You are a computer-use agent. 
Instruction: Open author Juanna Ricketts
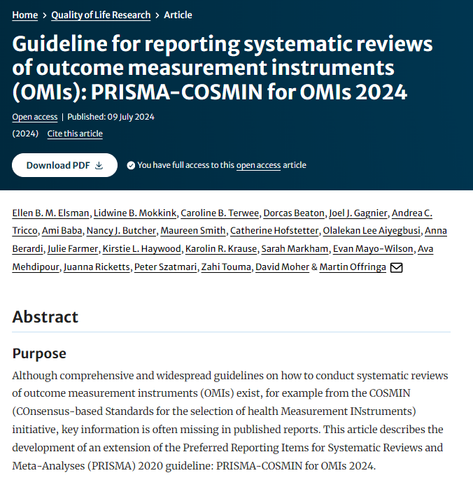coord(97,267)
